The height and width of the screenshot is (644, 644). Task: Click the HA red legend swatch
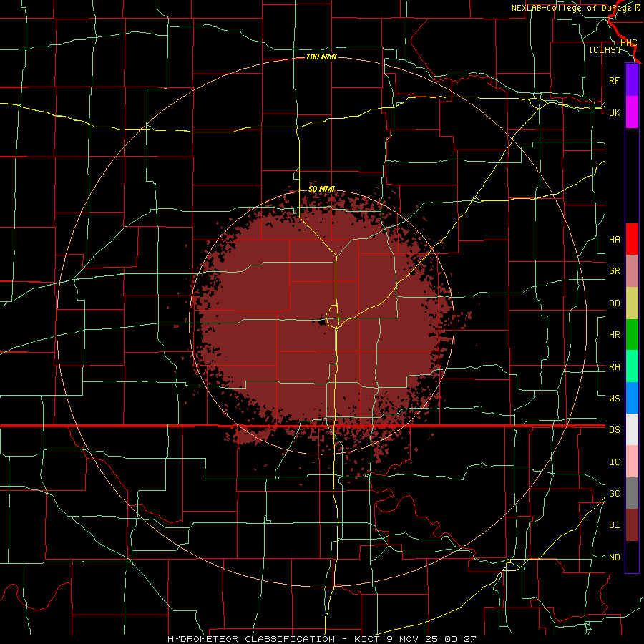(632, 239)
